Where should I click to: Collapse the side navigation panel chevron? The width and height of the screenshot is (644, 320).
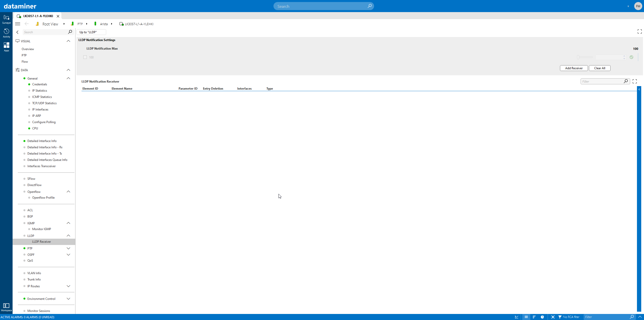pyautogui.click(x=17, y=32)
